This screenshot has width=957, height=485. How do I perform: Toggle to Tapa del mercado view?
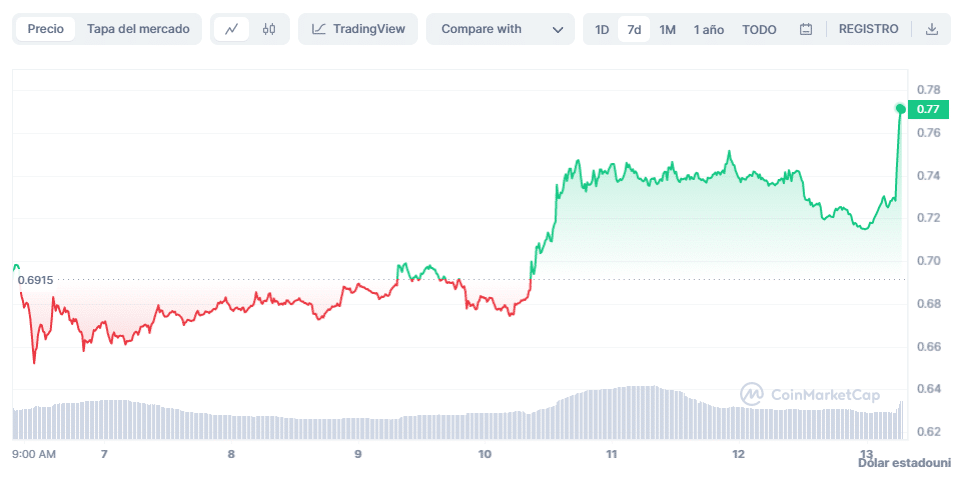[138, 29]
